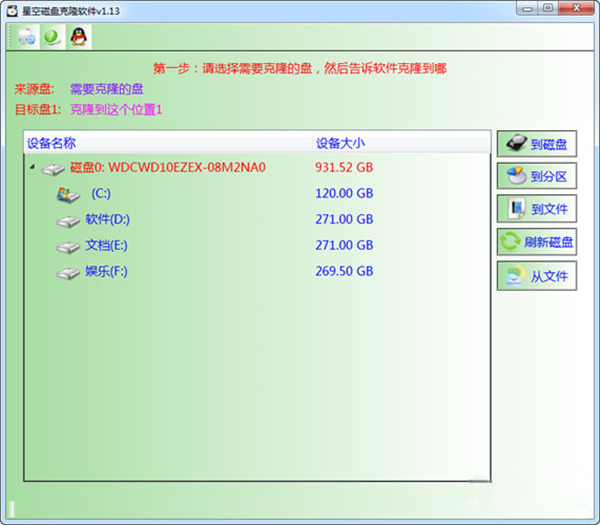Select the 娱乐(F:) partition
Viewport: 600px width, 525px height.
click(107, 271)
